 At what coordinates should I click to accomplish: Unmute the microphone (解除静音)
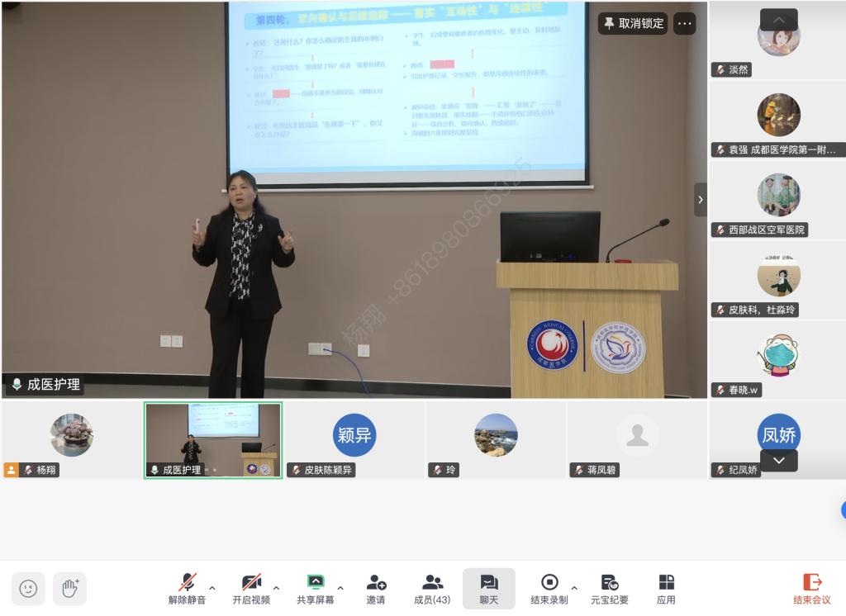pos(188,588)
